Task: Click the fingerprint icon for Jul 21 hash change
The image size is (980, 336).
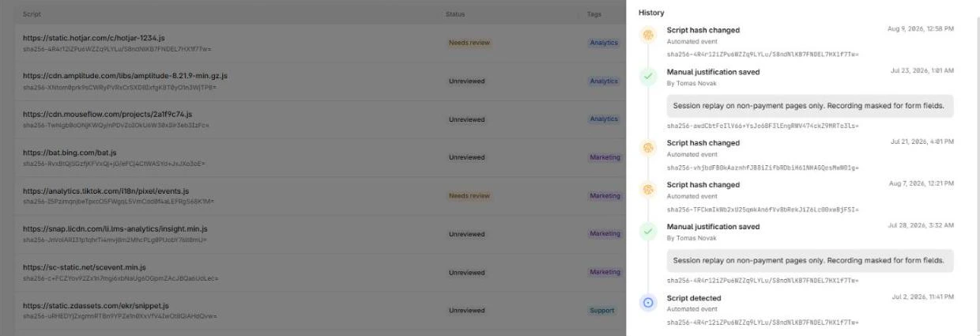Action: click(648, 147)
